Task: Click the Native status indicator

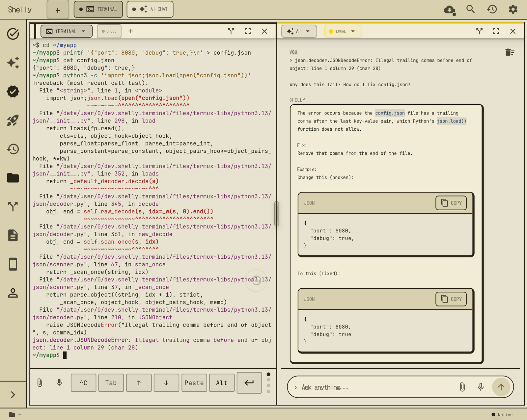Action: click(x=502, y=414)
